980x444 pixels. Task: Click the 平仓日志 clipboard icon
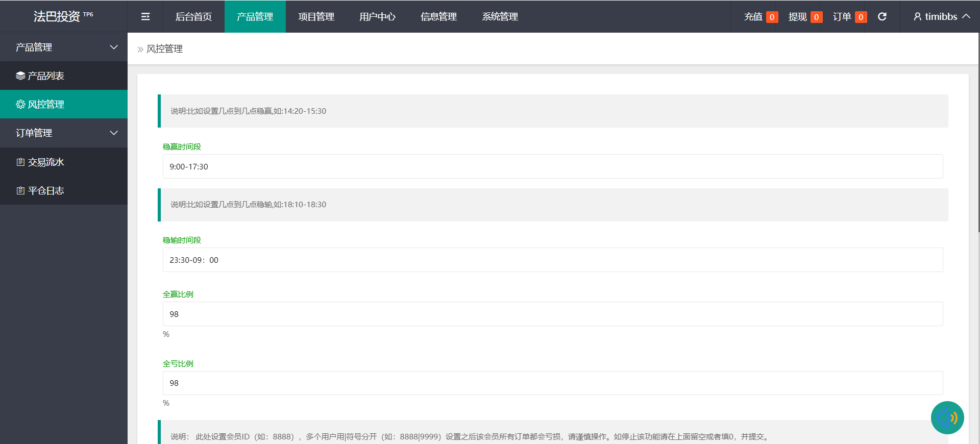pos(20,191)
